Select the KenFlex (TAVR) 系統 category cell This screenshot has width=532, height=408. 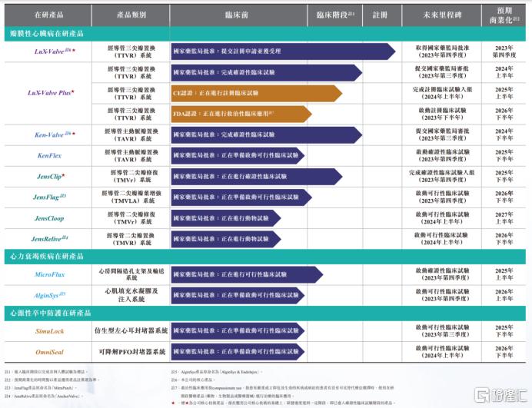[x=131, y=156]
